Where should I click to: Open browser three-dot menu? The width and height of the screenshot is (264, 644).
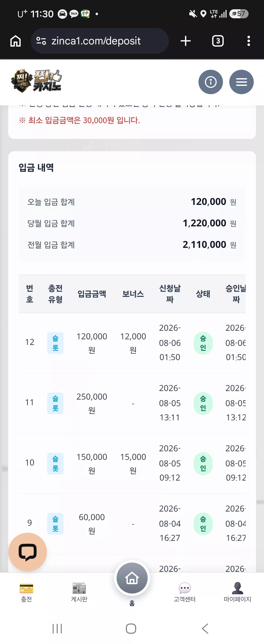(x=248, y=41)
